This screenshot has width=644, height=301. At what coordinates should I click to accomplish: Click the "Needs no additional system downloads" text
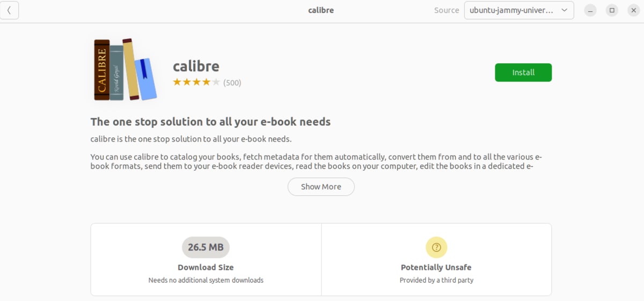point(206,280)
